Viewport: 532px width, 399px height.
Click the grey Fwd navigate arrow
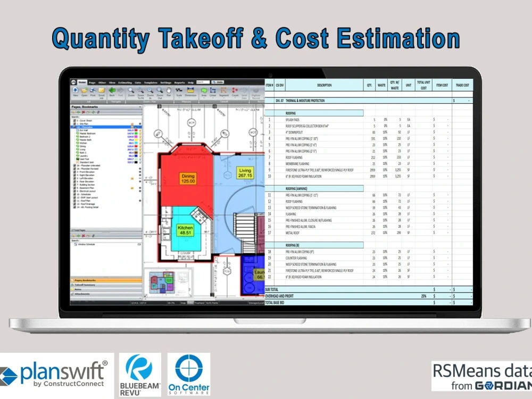(x=120, y=90)
